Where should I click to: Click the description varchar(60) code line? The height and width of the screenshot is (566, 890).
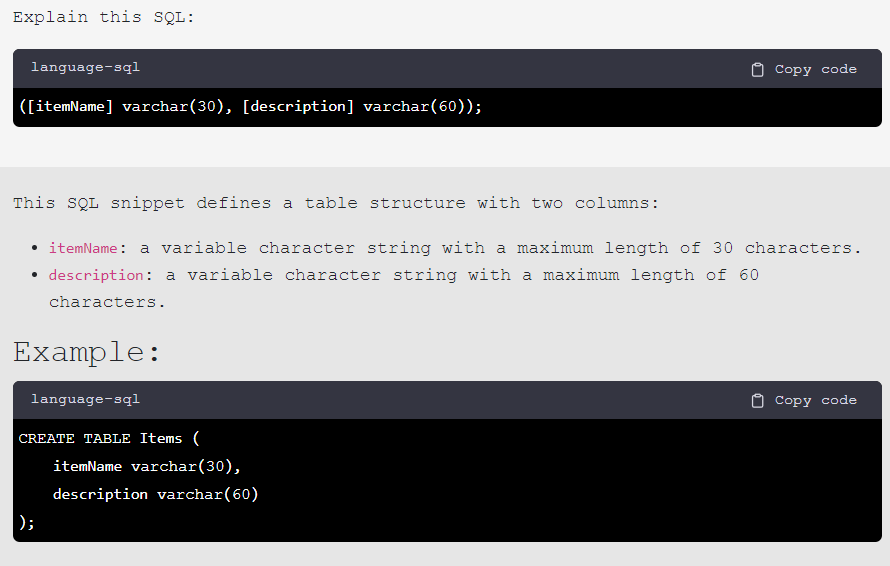point(156,494)
